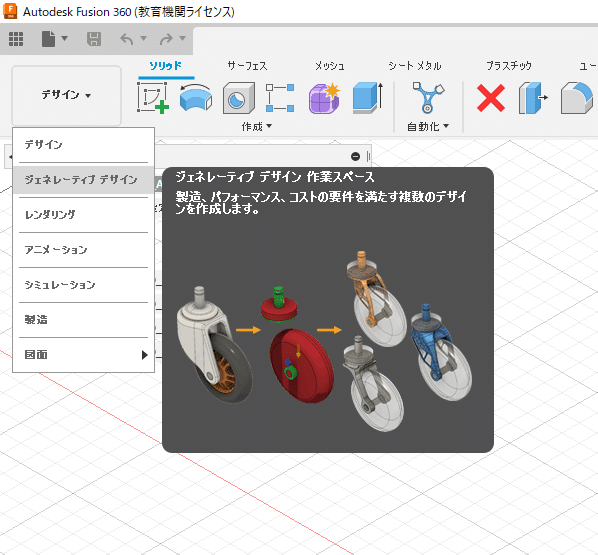
Task: Click the Redo arrow icon
Action: pos(166,39)
